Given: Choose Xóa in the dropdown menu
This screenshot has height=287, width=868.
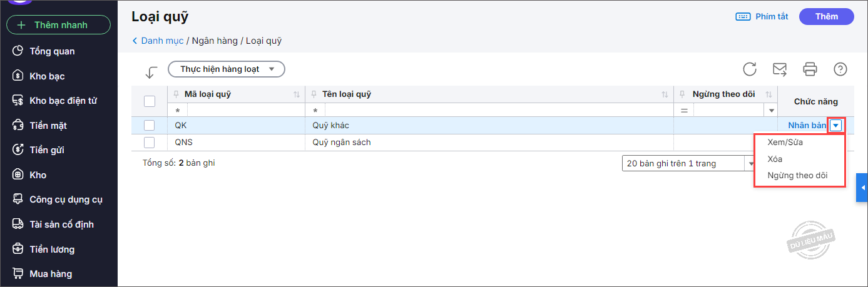Looking at the screenshot, I should [x=775, y=159].
